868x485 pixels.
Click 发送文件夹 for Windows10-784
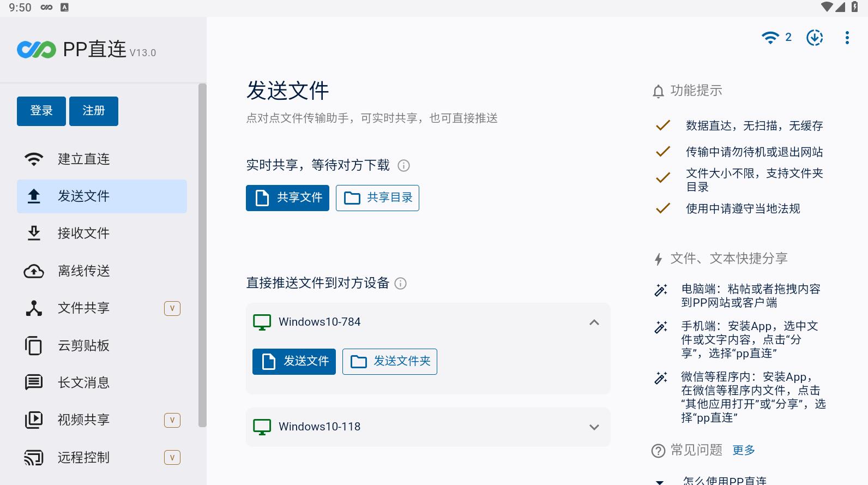click(390, 361)
